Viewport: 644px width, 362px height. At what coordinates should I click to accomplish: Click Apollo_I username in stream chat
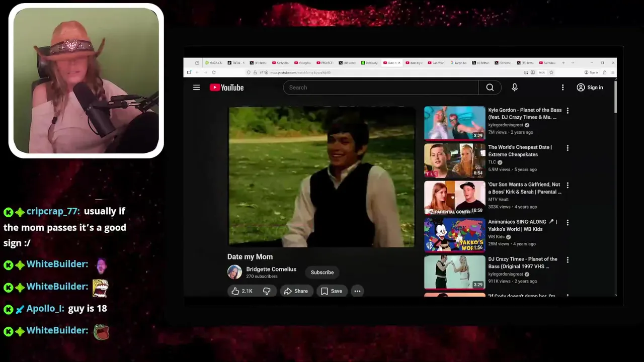[x=45, y=308]
